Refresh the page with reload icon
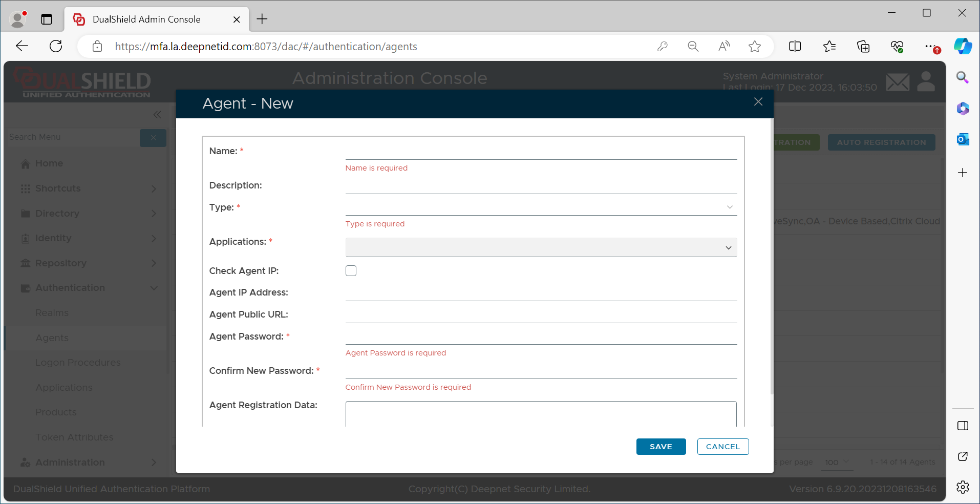This screenshot has height=504, width=980. click(x=56, y=47)
